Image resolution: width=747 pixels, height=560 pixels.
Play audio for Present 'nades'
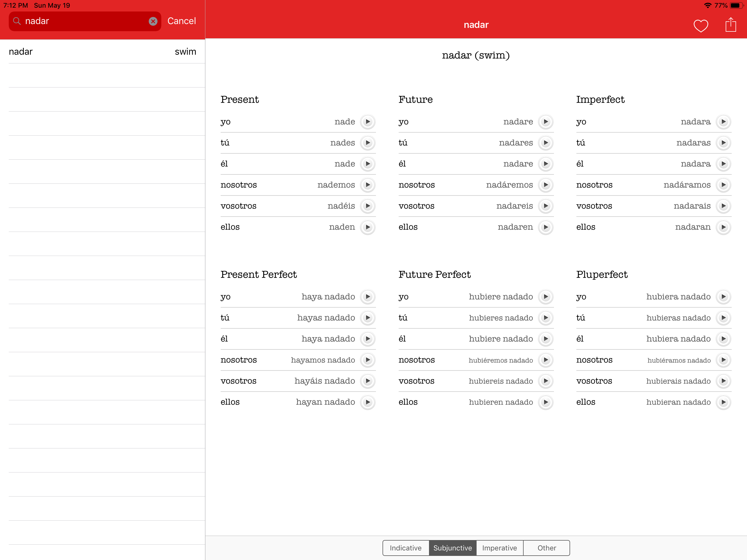368,143
